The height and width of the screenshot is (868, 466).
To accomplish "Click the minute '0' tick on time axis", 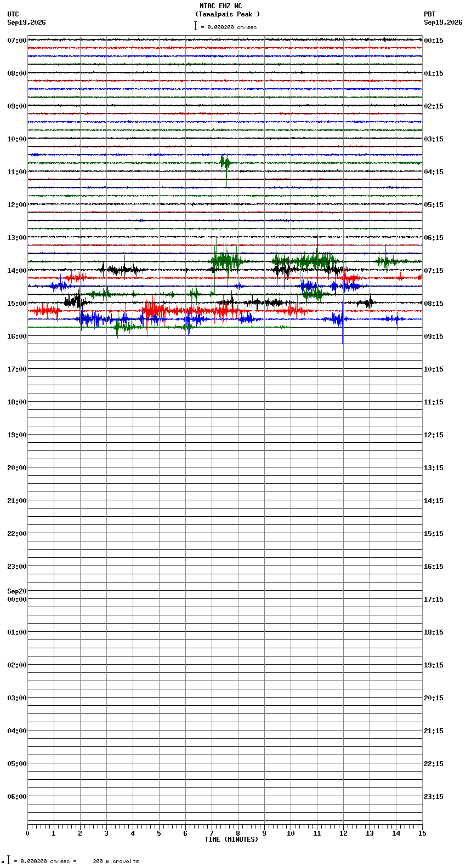I will coord(27,833).
